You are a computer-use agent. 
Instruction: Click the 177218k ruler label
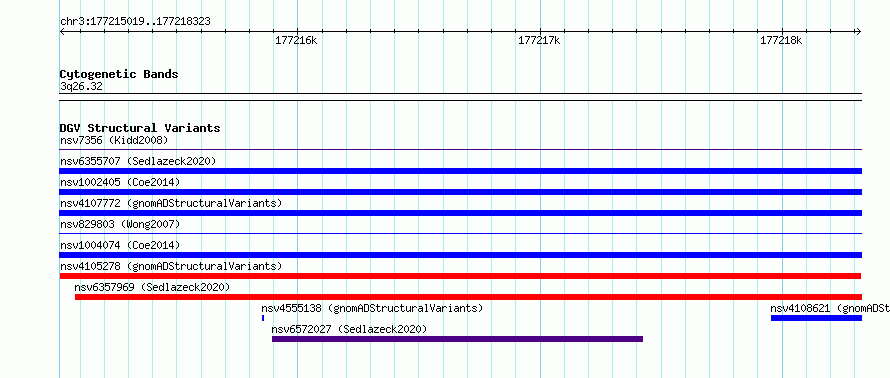781,40
